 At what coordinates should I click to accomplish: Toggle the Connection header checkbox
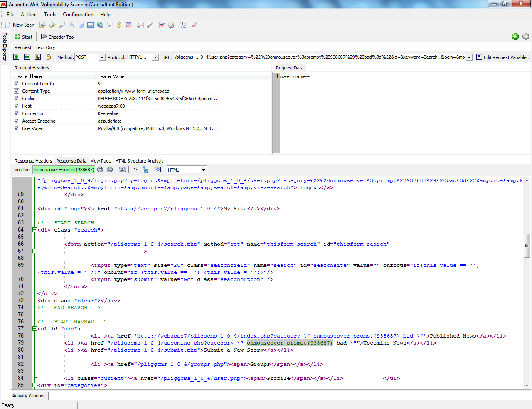click(17, 113)
